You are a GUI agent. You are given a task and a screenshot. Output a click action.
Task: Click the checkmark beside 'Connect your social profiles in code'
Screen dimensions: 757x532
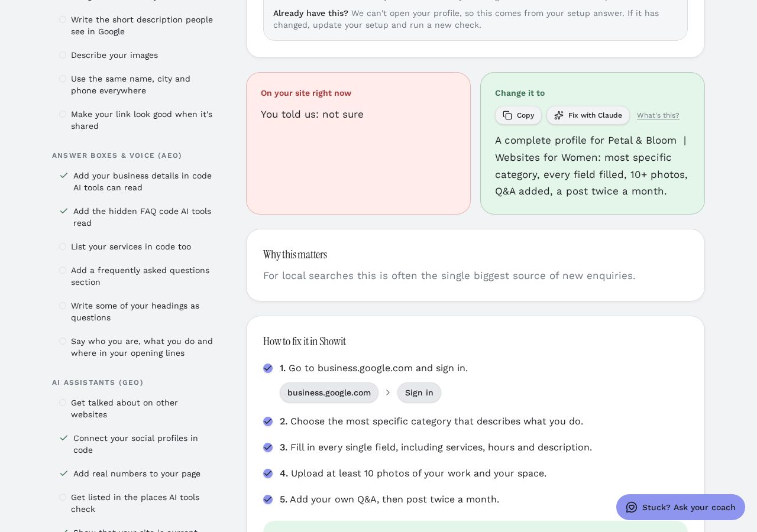[x=63, y=438]
